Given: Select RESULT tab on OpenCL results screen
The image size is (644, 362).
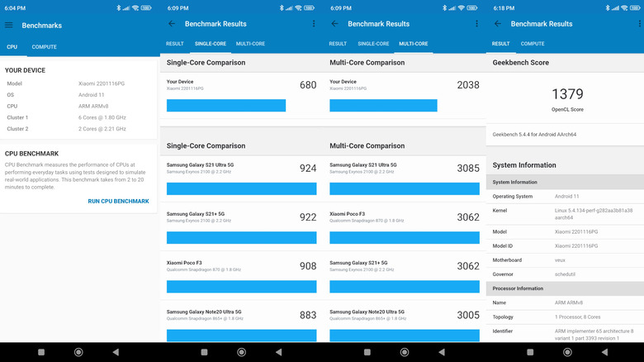Looking at the screenshot, I should click(500, 44).
